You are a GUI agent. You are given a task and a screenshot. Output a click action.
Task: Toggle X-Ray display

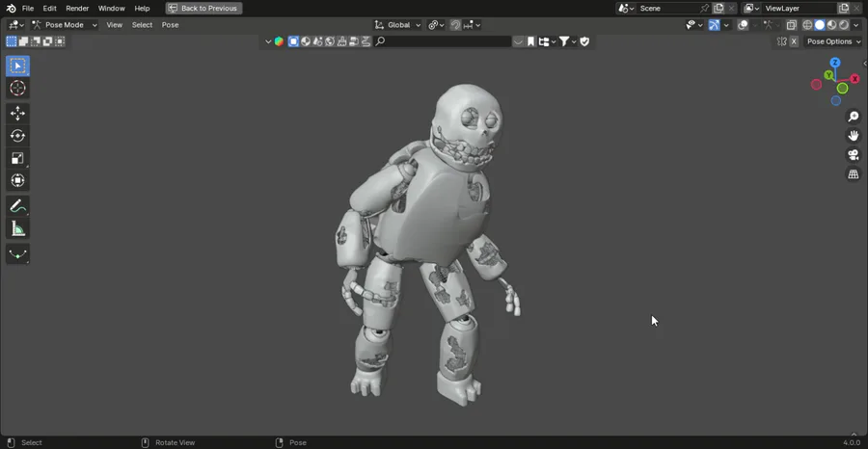point(792,25)
